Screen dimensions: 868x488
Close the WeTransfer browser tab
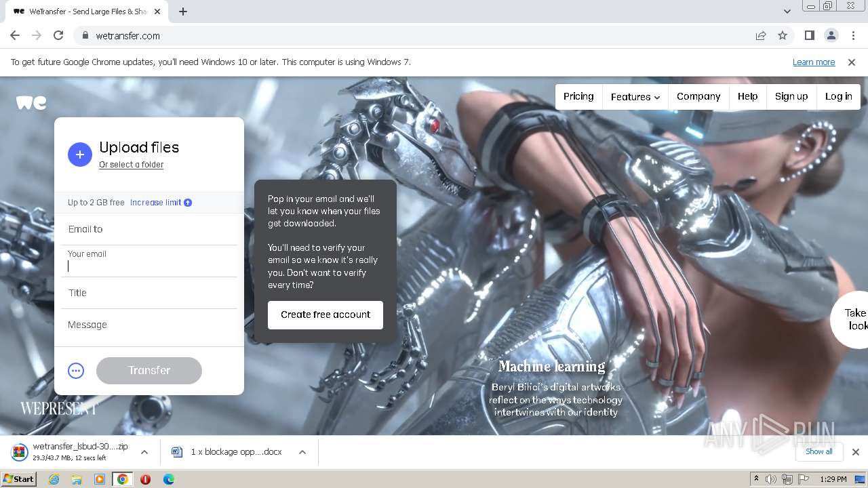tap(157, 12)
